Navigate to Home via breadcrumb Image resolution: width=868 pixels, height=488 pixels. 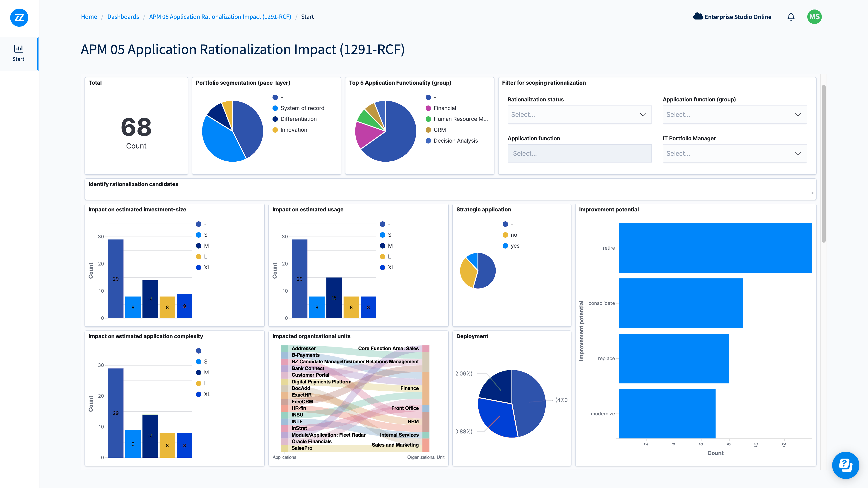coord(89,16)
